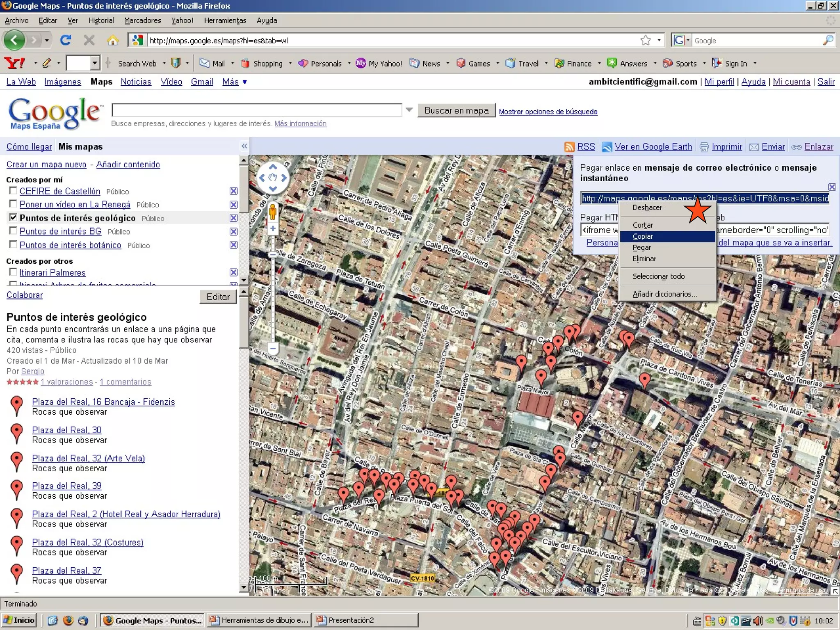
Task: Expand the Sign In dropdown arrow
Action: (755, 63)
